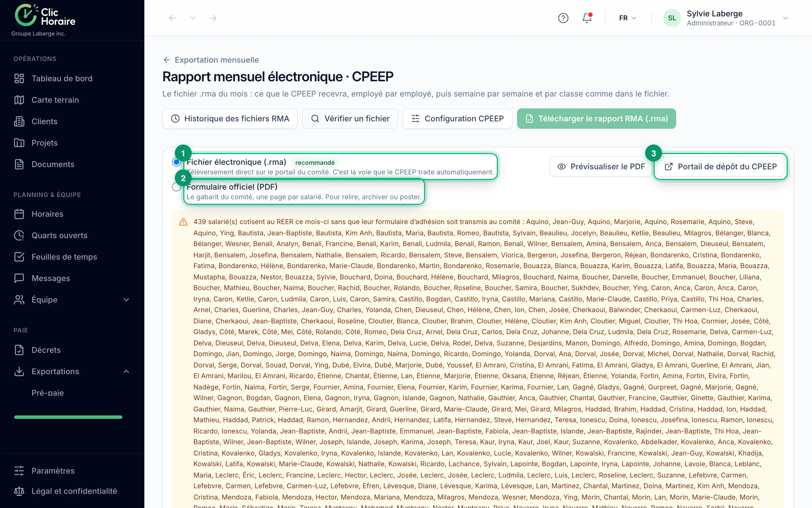Click the Exportations download icon
Screen dimensions: 812x508
pos(19,372)
